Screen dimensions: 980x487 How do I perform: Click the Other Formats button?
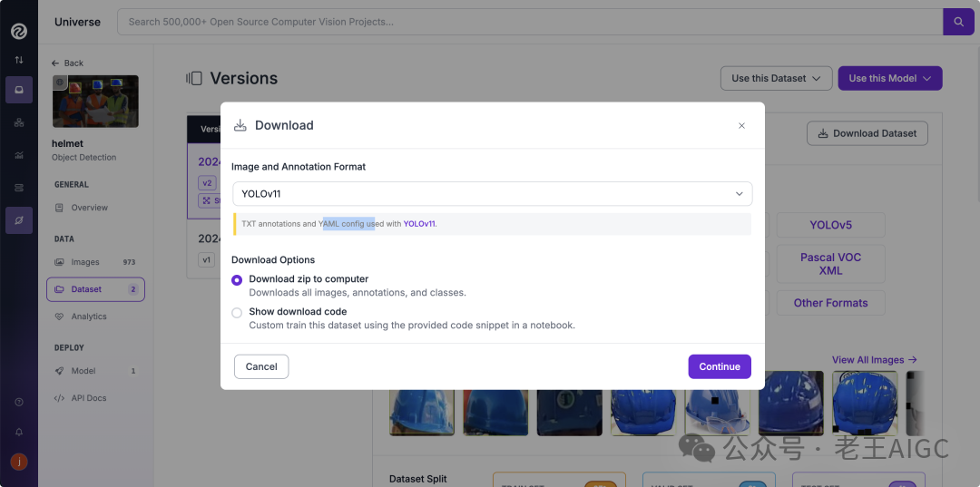click(x=830, y=303)
